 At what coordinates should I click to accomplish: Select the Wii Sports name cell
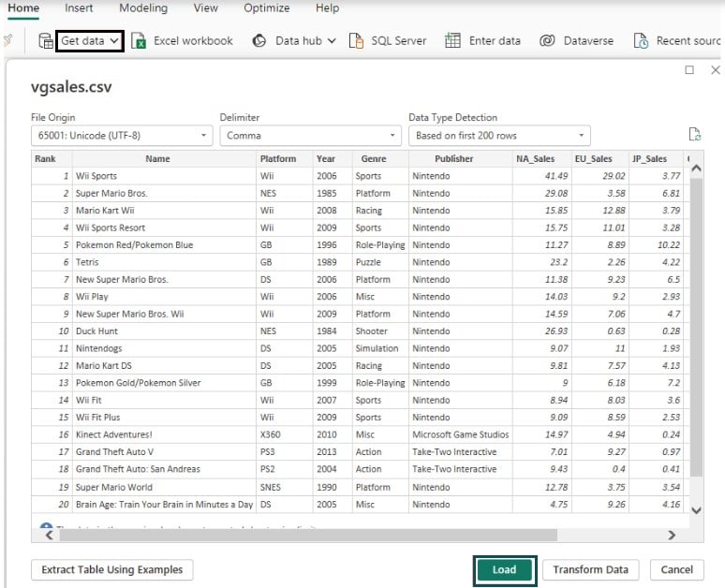click(x=164, y=176)
